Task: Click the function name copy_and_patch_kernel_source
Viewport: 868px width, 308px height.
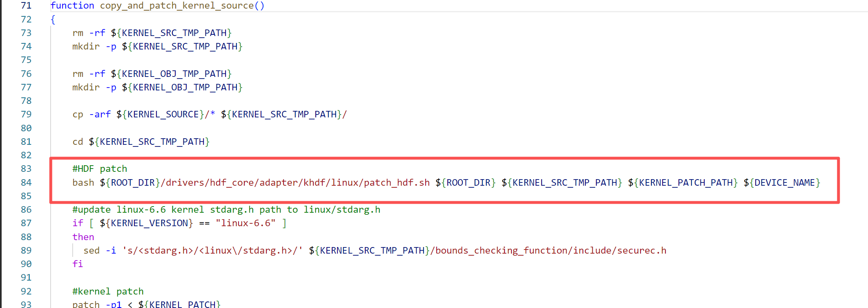Action: coord(176,6)
